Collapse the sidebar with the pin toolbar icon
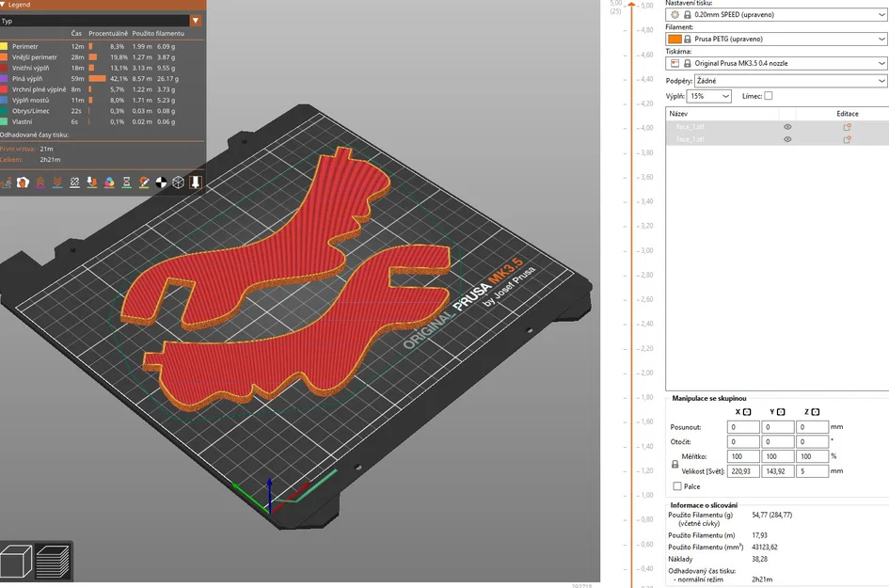 point(196,183)
